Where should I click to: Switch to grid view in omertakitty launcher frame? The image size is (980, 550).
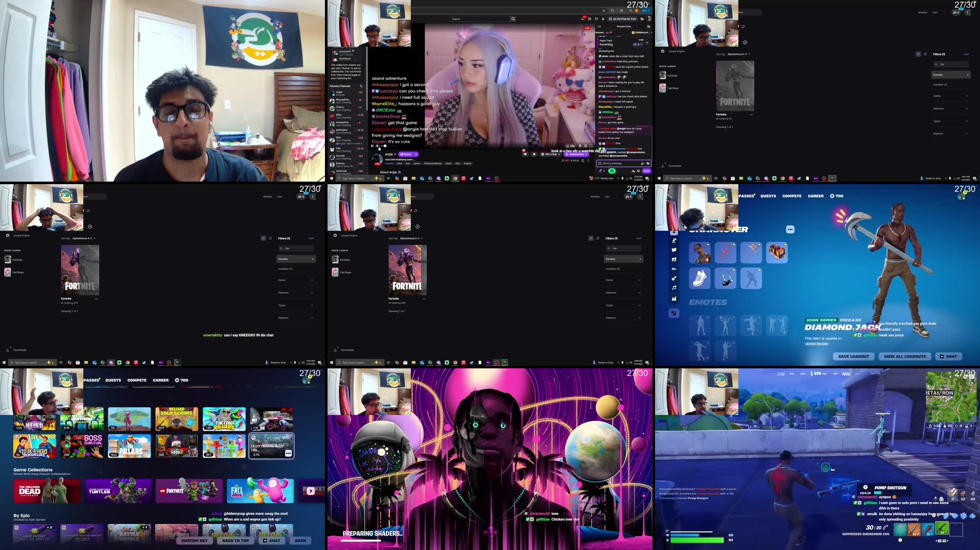click(x=264, y=238)
